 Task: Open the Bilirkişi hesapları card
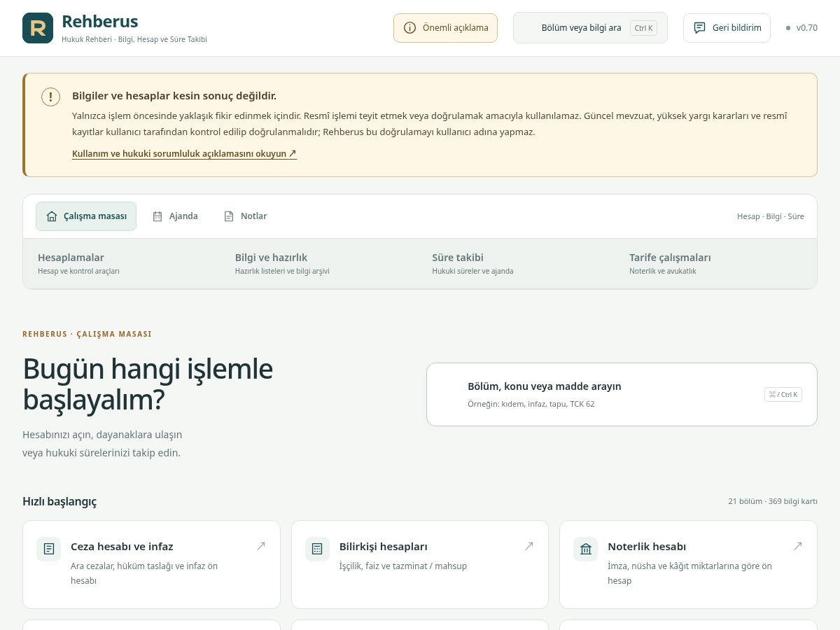click(420, 564)
